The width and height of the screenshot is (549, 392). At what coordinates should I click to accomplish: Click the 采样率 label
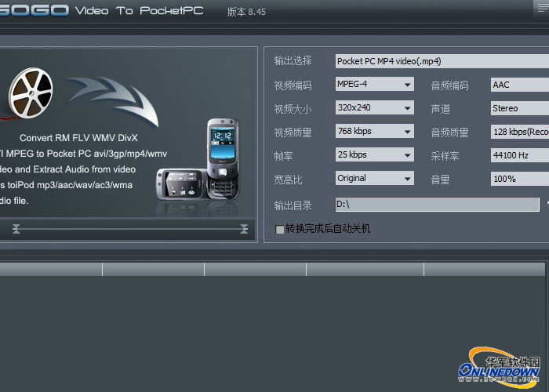point(445,156)
